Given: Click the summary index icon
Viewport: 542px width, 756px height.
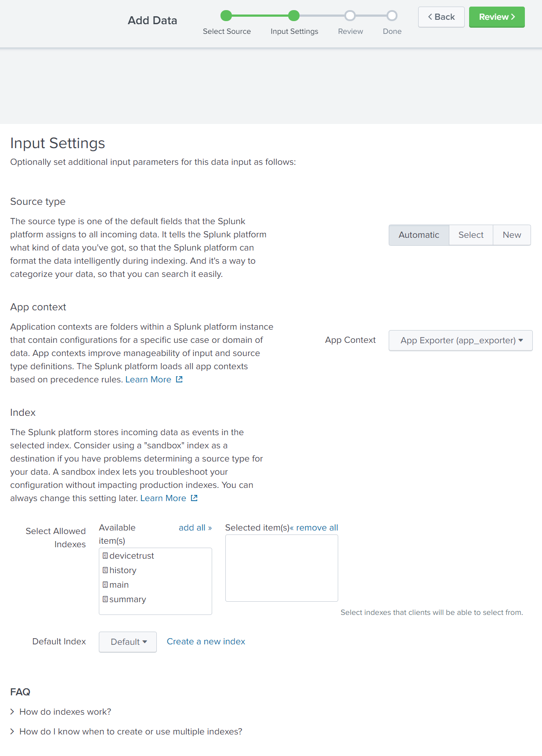Looking at the screenshot, I should [105, 599].
